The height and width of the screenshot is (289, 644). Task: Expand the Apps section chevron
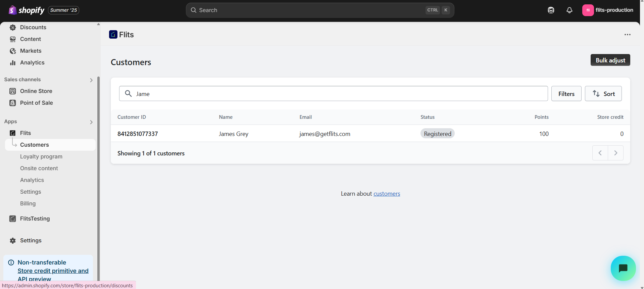point(91,122)
